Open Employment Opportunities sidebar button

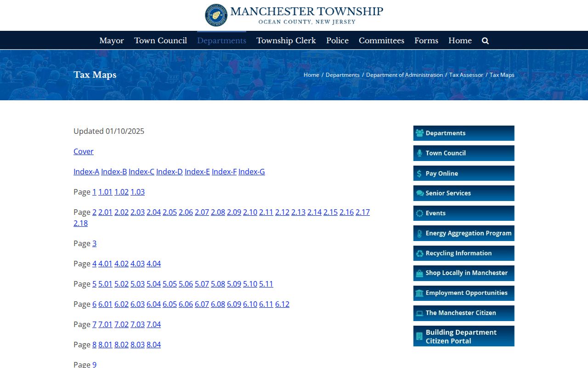coord(464,293)
